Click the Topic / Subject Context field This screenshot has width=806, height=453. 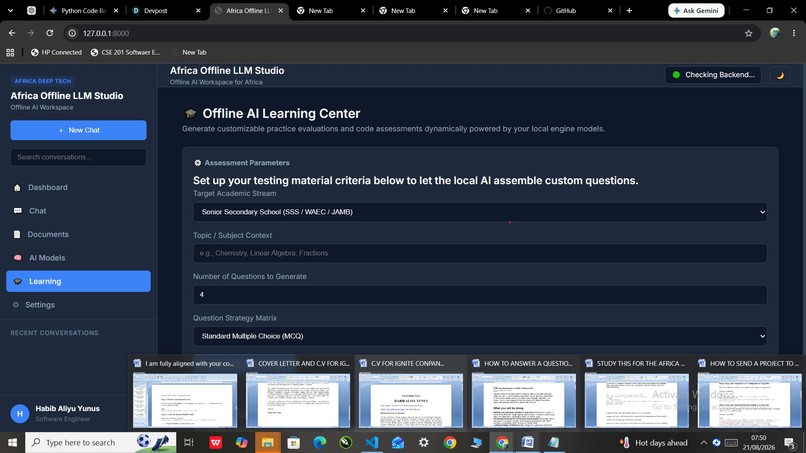(x=480, y=253)
